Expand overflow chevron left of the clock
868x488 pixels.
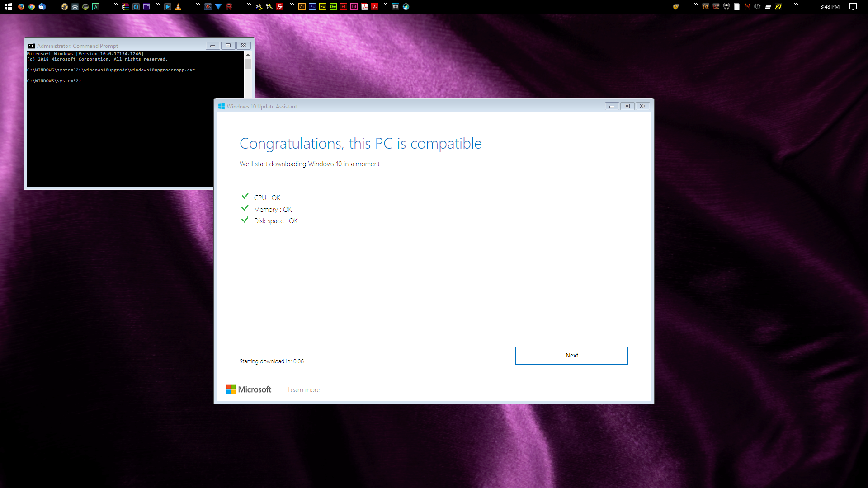[x=796, y=5]
